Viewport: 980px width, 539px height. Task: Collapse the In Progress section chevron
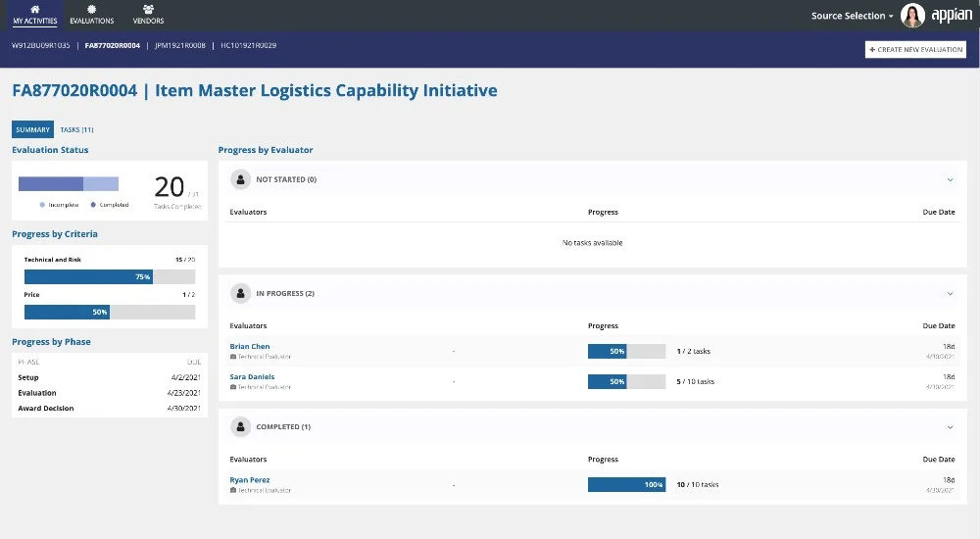click(x=950, y=293)
